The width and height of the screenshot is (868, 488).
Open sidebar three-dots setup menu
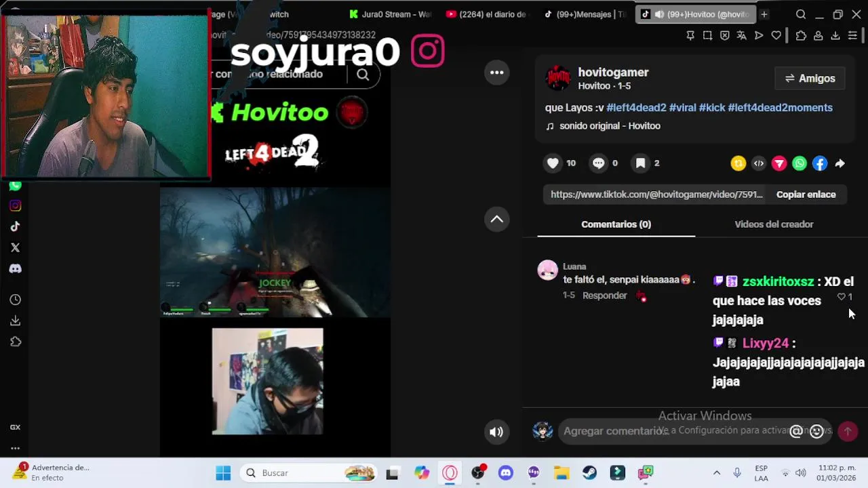16,448
